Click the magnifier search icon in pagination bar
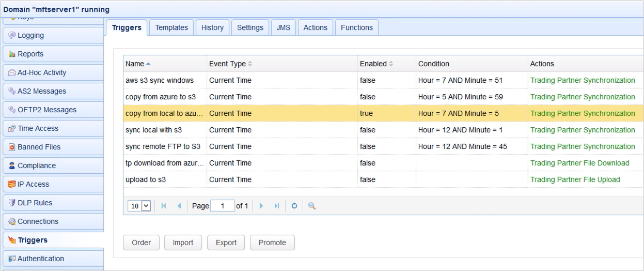 tap(312, 206)
